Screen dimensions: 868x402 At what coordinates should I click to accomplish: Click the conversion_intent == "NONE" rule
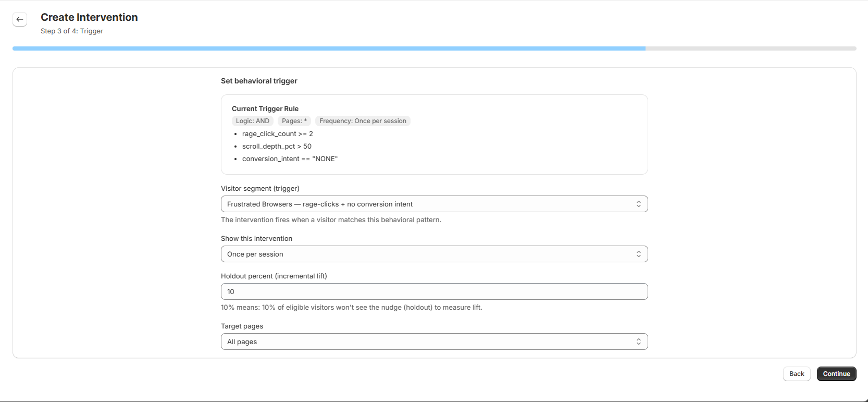point(290,159)
